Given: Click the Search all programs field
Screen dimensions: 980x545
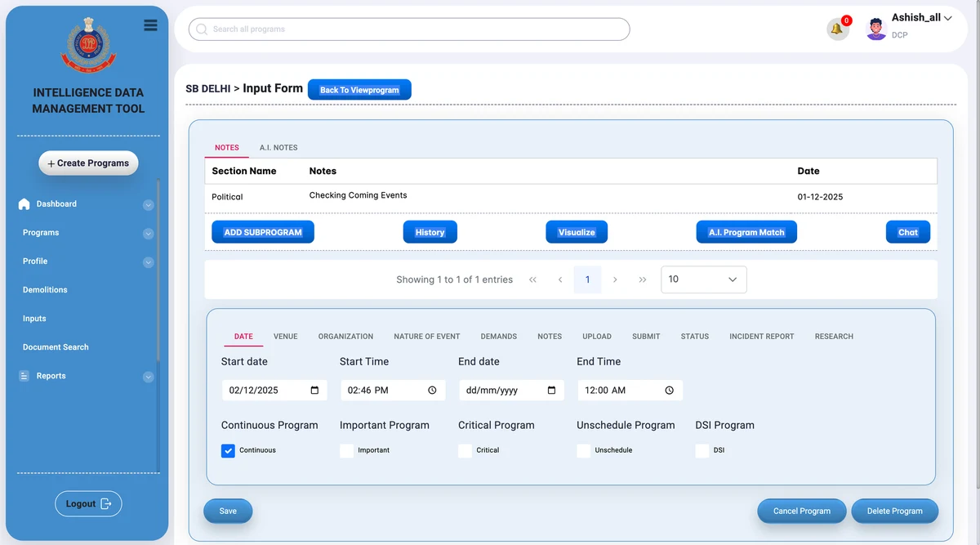Looking at the screenshot, I should (409, 29).
